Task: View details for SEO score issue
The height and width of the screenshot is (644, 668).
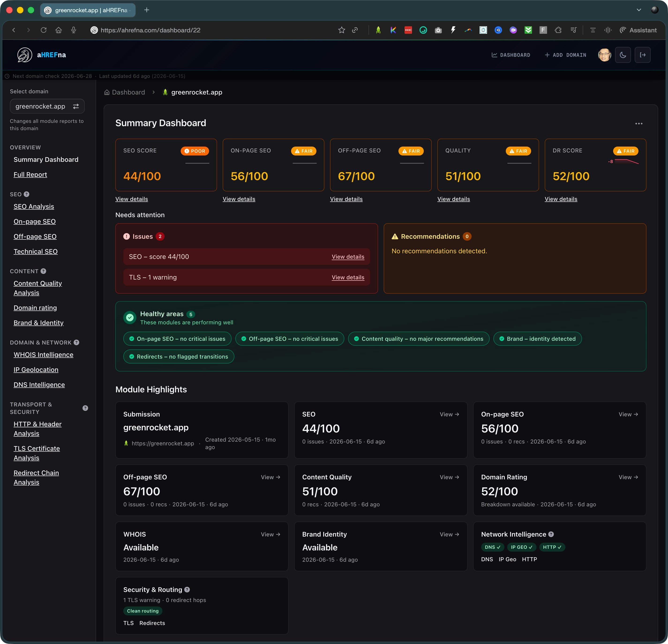Action: (348, 257)
